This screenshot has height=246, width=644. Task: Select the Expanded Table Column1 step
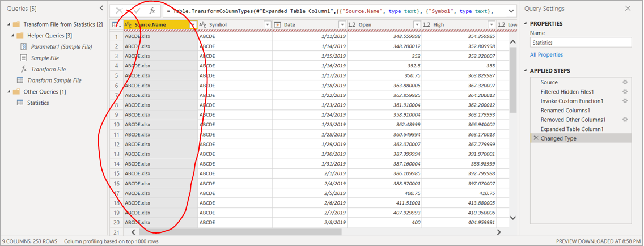pos(572,129)
